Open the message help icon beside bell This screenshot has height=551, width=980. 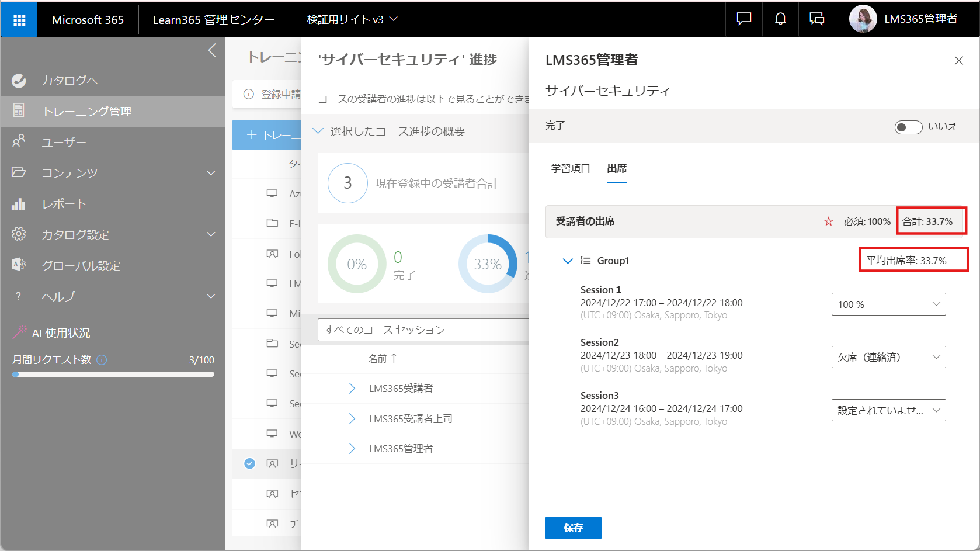(x=816, y=19)
